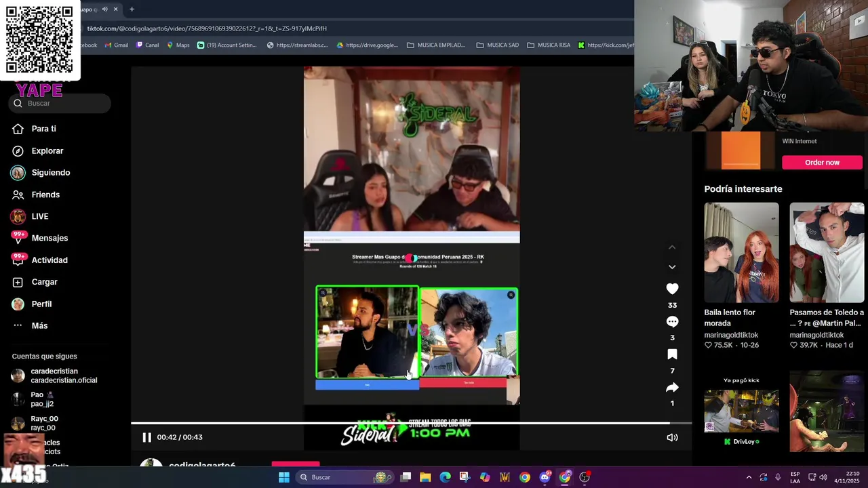Open DrivLoy creator link
Image resolution: width=868 pixels, height=488 pixels.
[x=743, y=441]
